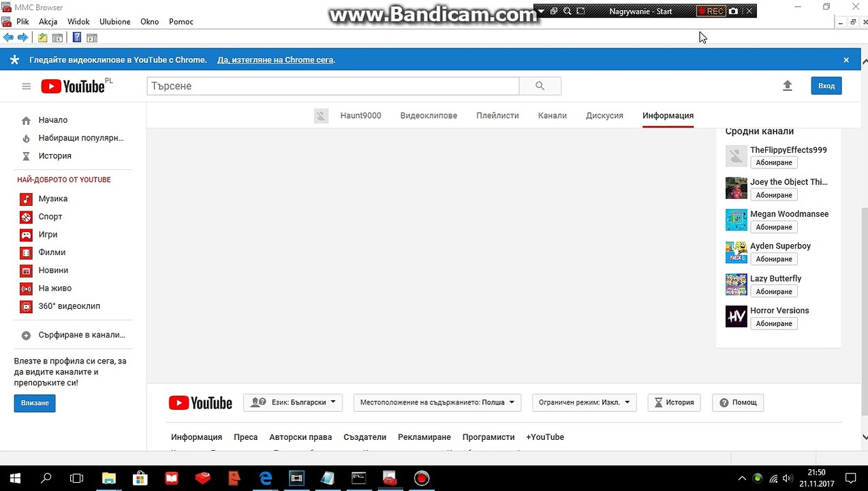The width and height of the screenshot is (868, 491).
Task: Click the blue Help question mark toolbar icon
Action: (77, 38)
